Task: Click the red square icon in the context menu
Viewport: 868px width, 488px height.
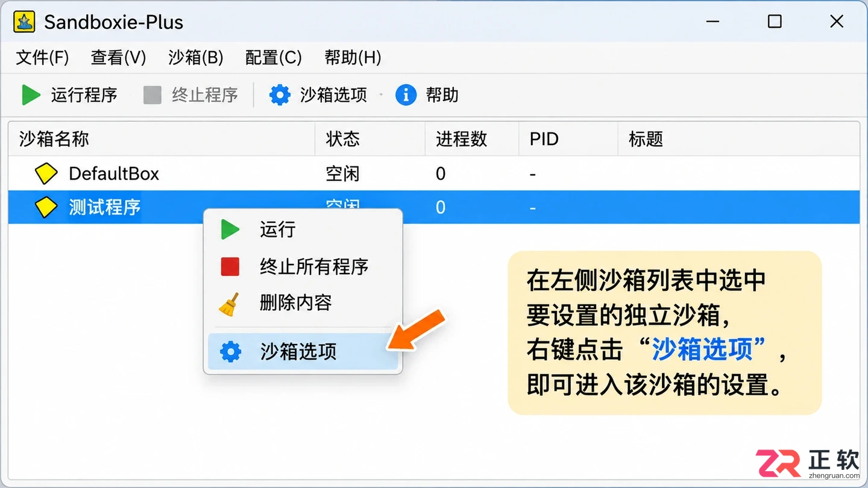Action: coord(230,266)
